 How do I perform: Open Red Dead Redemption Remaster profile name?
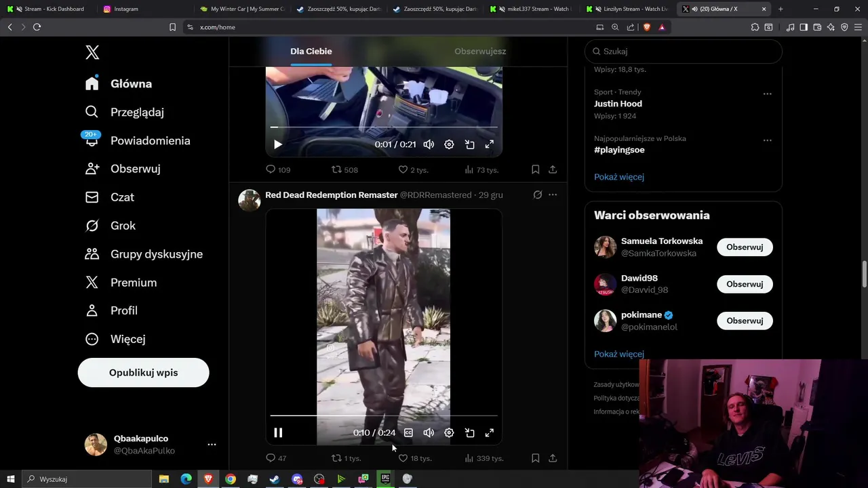[x=331, y=195]
